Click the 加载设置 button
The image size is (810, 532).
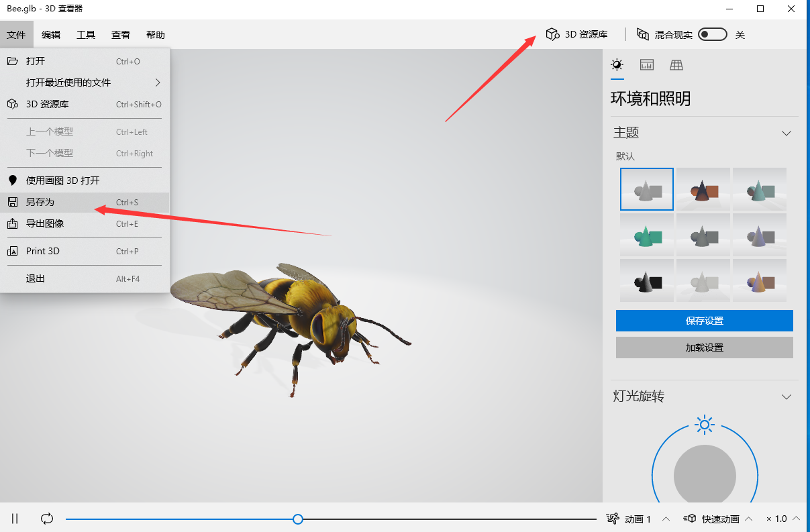click(705, 348)
